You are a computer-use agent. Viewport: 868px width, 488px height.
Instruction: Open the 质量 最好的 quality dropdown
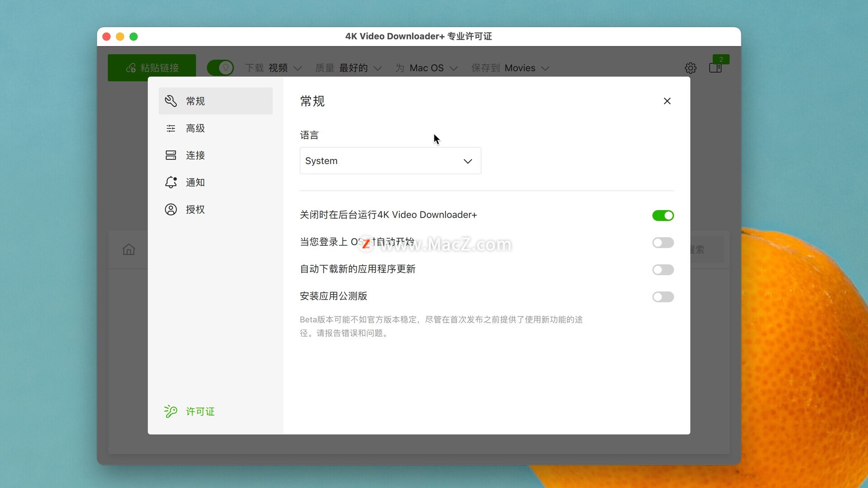(x=349, y=68)
